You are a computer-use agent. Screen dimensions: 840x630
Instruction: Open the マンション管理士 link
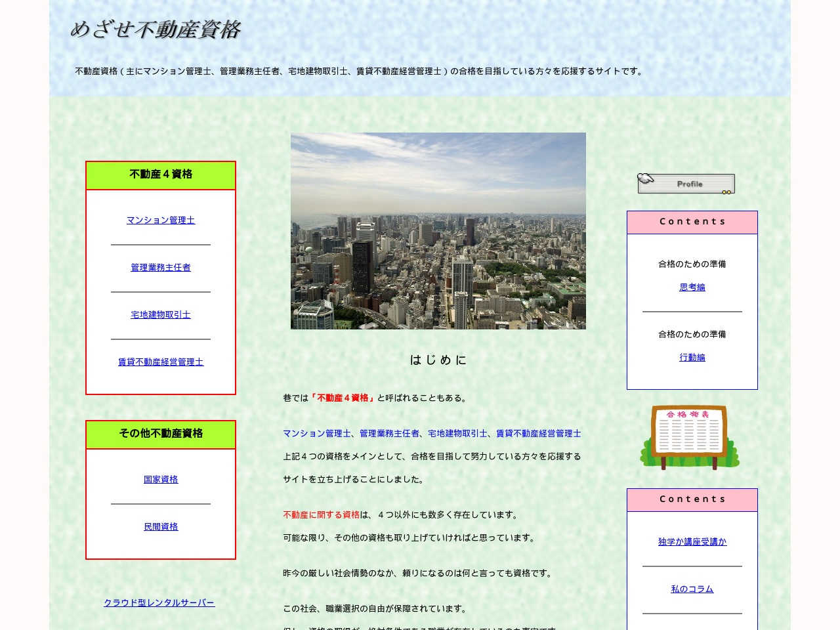161,220
